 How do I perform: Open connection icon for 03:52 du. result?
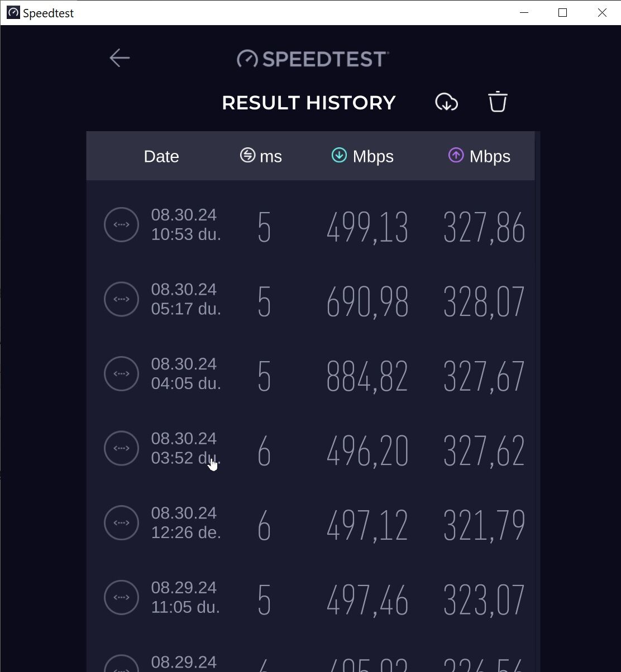pos(121,448)
